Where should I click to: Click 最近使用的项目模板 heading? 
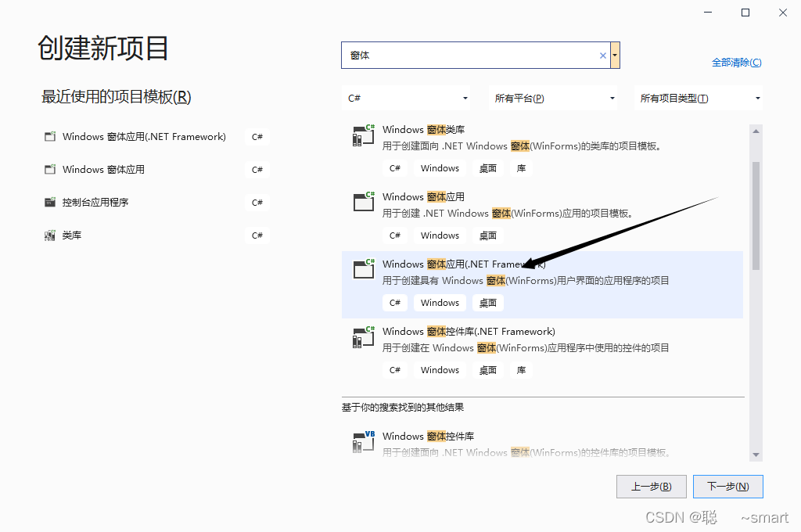pos(116,96)
